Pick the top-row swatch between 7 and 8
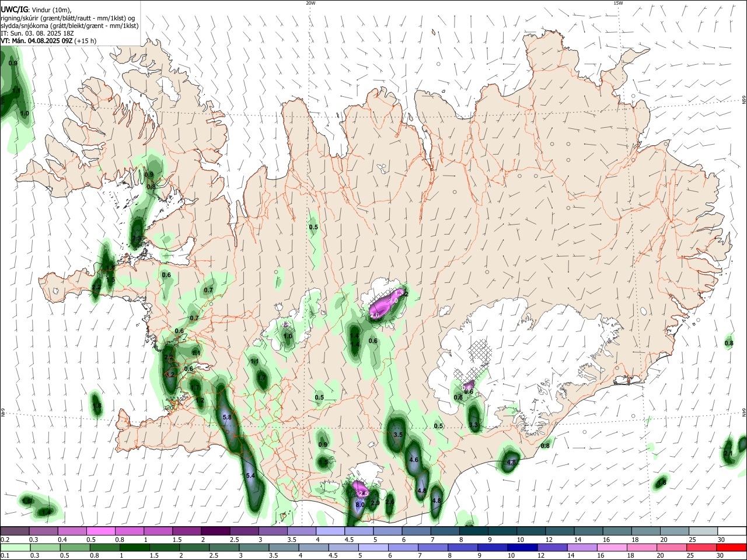This screenshot has height=560, width=747. click(444, 531)
